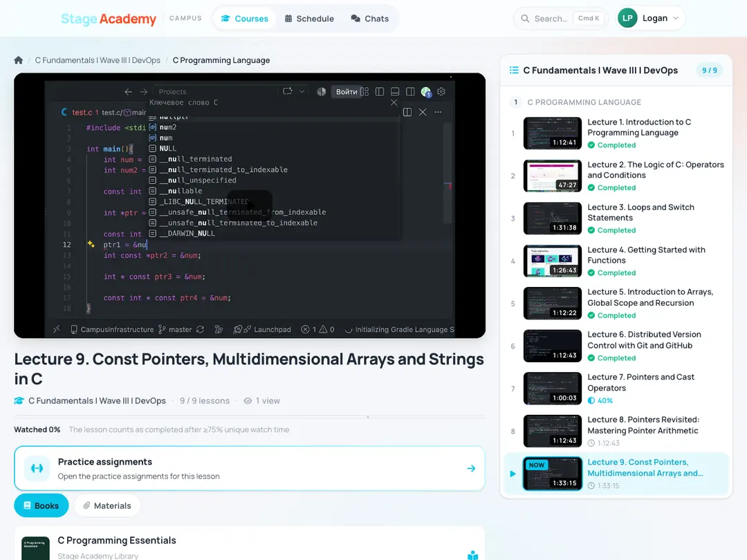The image size is (747, 560).
Task: Click the LP avatar circle
Action: [627, 18]
